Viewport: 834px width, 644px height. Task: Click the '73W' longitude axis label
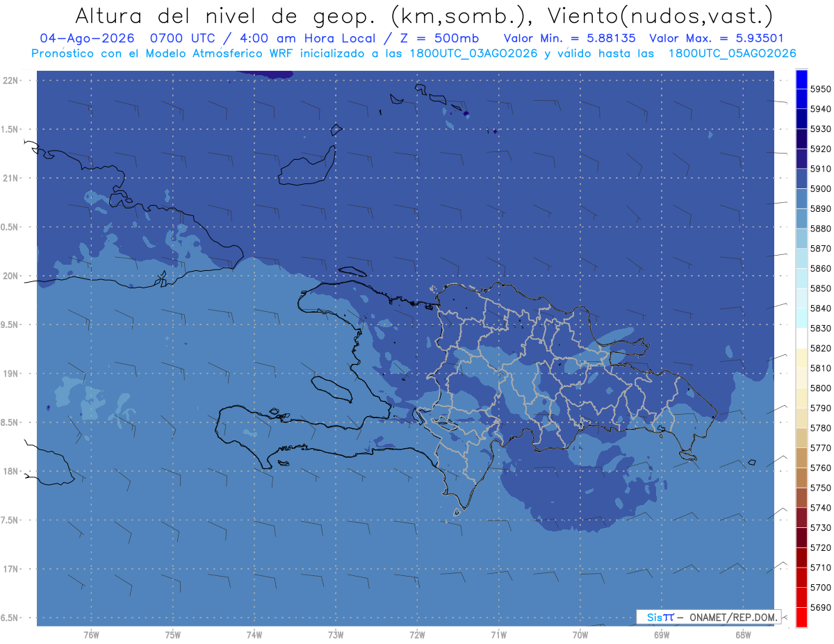[336, 634]
